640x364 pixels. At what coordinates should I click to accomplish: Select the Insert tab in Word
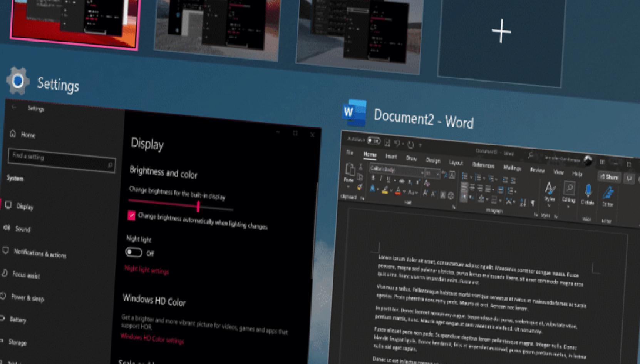391,157
